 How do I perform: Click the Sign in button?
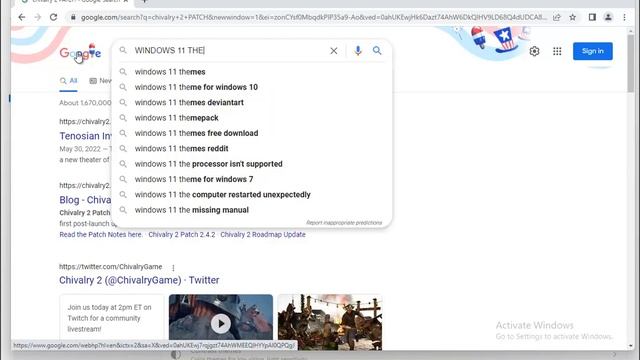pos(593,51)
